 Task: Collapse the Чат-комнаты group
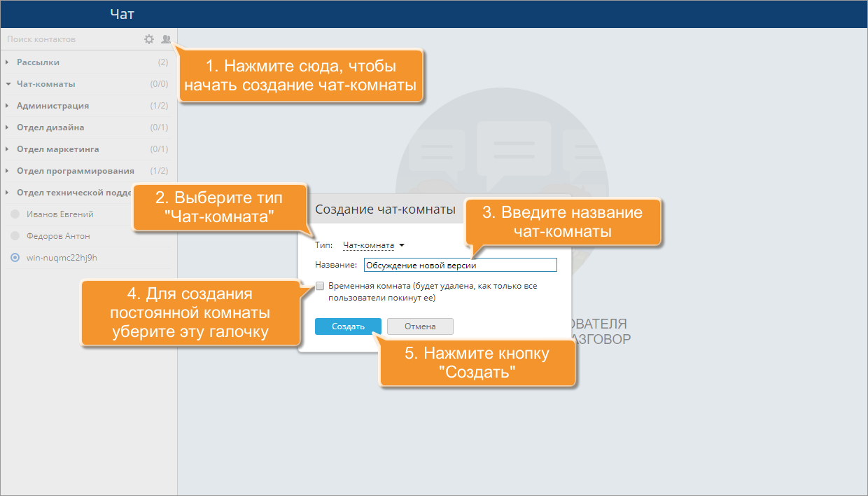[x=45, y=84]
